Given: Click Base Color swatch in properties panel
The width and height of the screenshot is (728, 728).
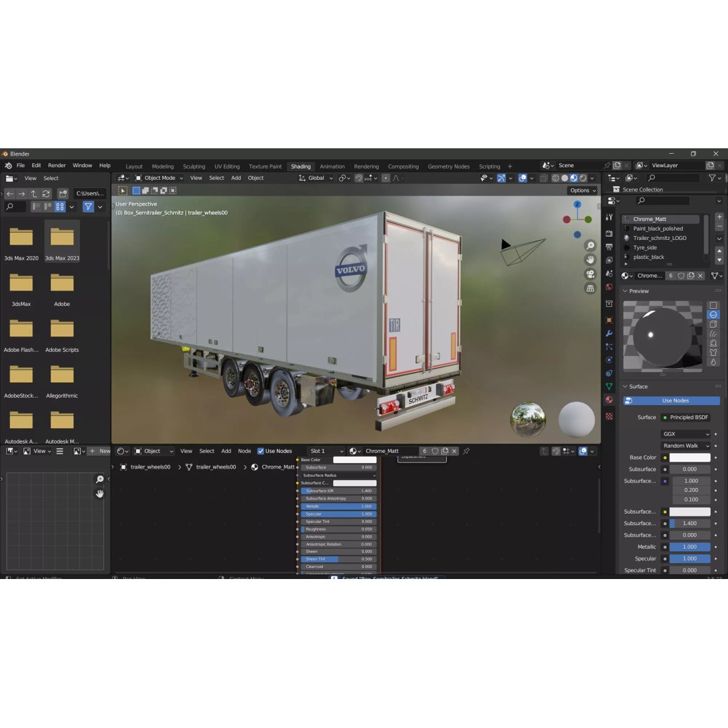Looking at the screenshot, I should pyautogui.click(x=690, y=458).
